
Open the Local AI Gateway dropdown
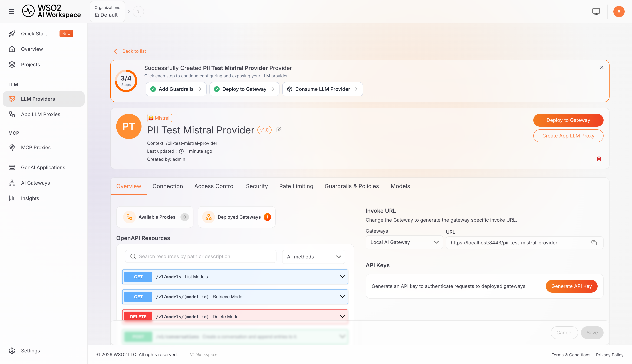click(404, 242)
